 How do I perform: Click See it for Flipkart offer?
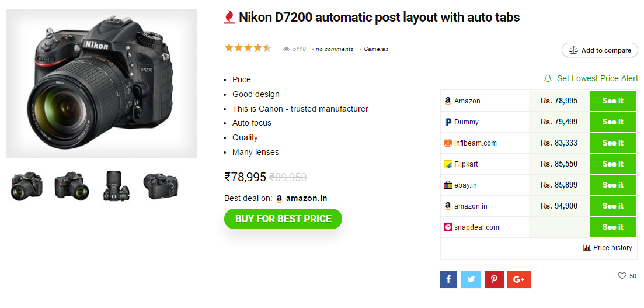[612, 164]
